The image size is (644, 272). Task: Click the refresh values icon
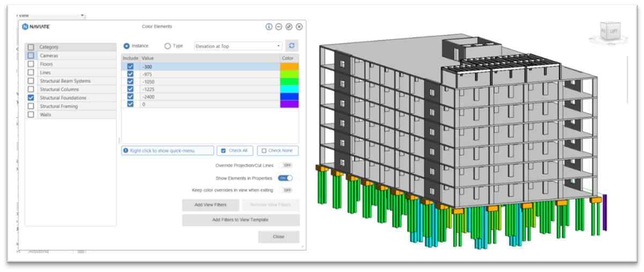coord(292,46)
